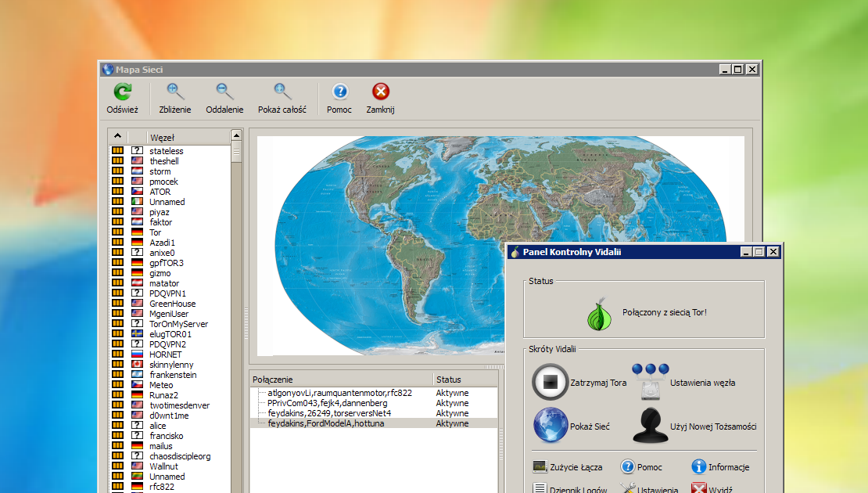The image size is (868, 493).
Task: Select circuit PPrivCom043,fejk4,dannenberg
Action: click(x=327, y=403)
